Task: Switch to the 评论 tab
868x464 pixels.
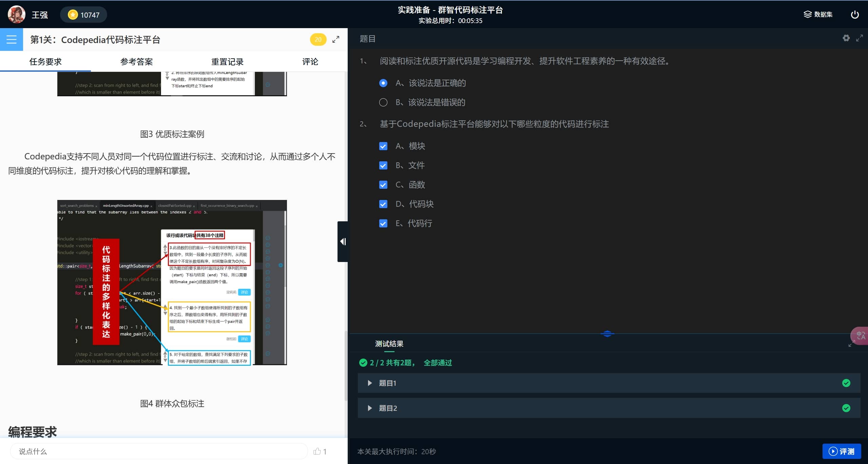Action: tap(310, 62)
